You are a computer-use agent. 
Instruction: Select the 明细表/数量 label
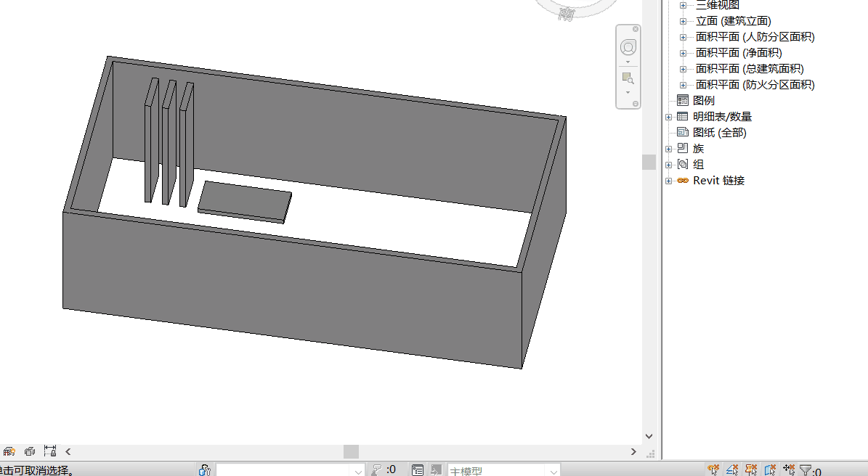click(723, 117)
